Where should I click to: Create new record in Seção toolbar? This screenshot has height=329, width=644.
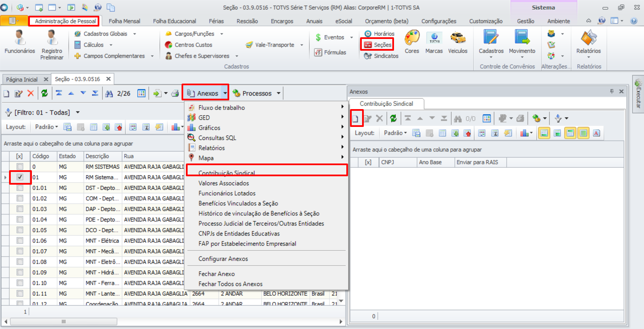[6, 93]
